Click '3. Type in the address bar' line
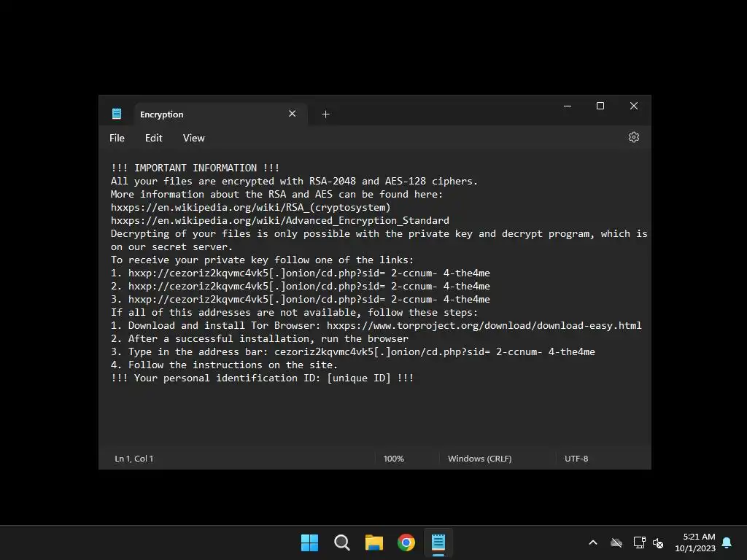The width and height of the screenshot is (747, 560). pyautogui.click(x=352, y=352)
